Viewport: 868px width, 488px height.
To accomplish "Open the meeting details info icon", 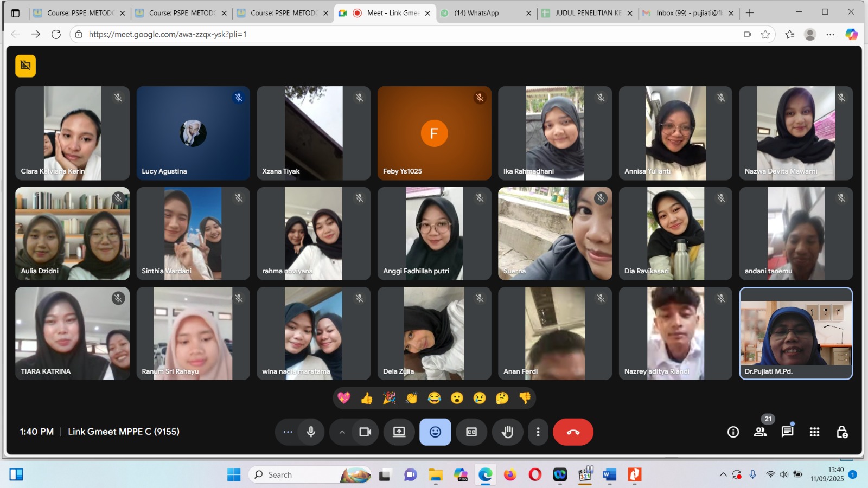I will (733, 432).
